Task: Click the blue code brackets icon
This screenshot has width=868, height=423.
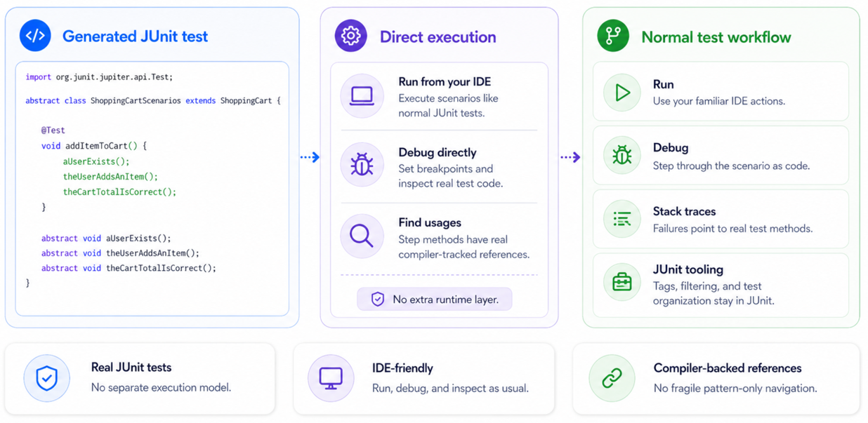Action: coord(35,36)
